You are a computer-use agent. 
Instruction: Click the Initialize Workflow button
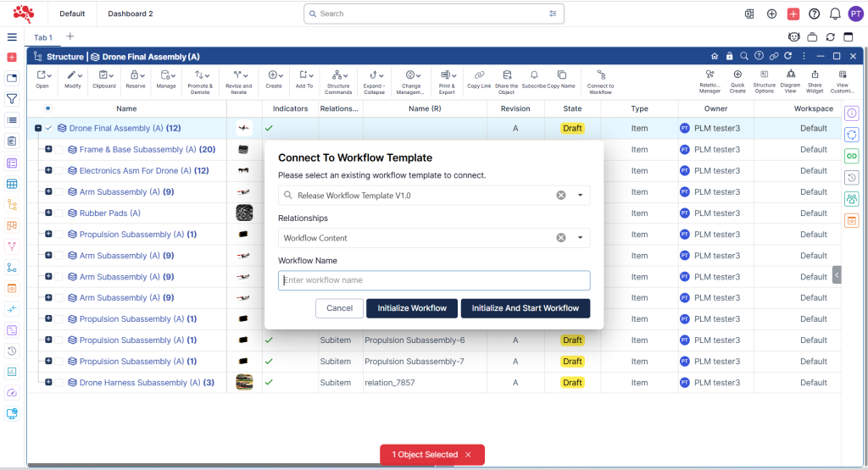(412, 308)
